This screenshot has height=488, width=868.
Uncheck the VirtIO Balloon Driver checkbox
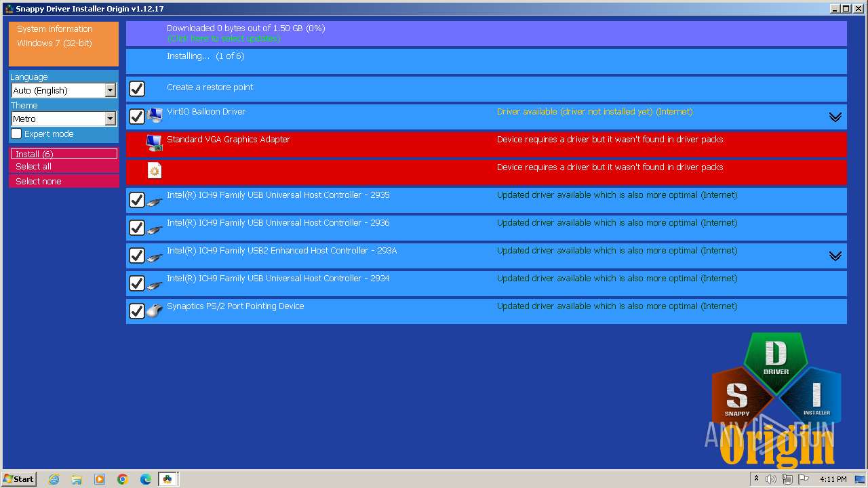[x=137, y=117]
